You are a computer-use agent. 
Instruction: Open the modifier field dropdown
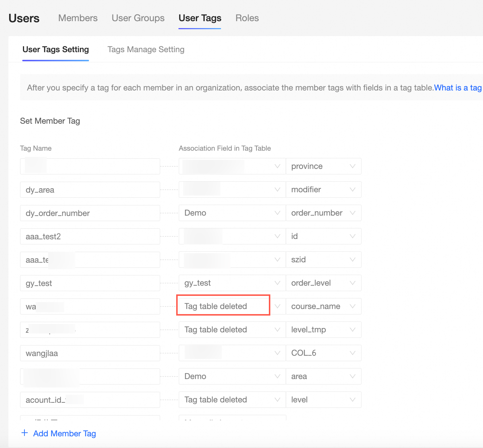[x=323, y=190]
